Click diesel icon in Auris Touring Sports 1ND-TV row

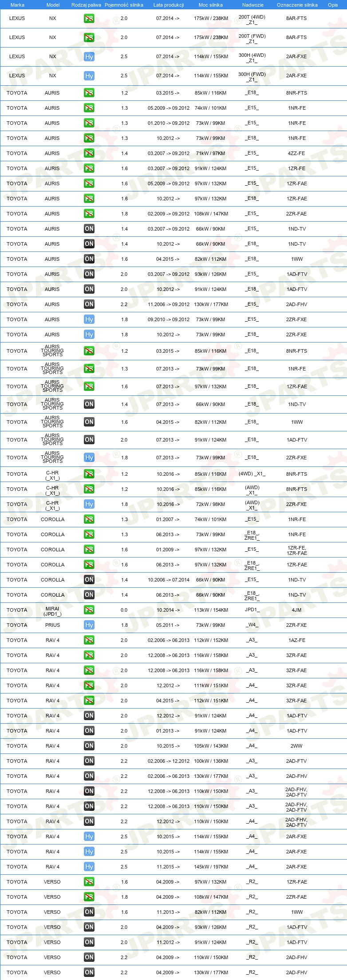tap(89, 404)
